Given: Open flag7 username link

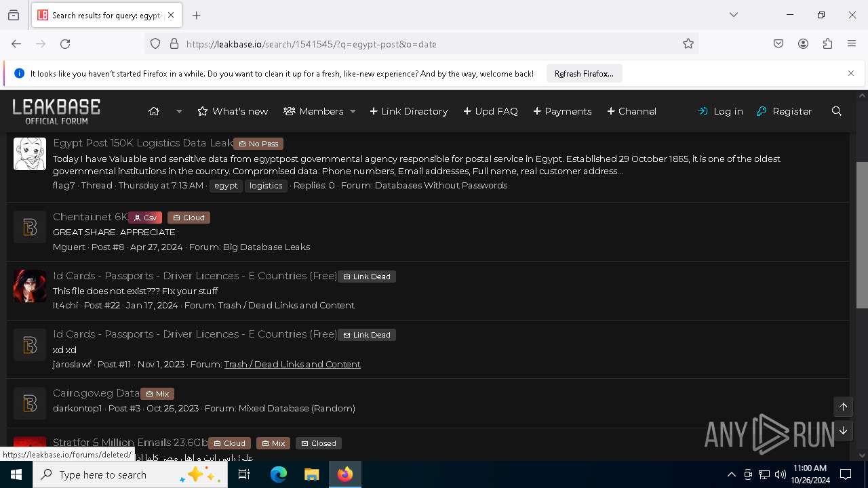Looking at the screenshot, I should [x=64, y=185].
